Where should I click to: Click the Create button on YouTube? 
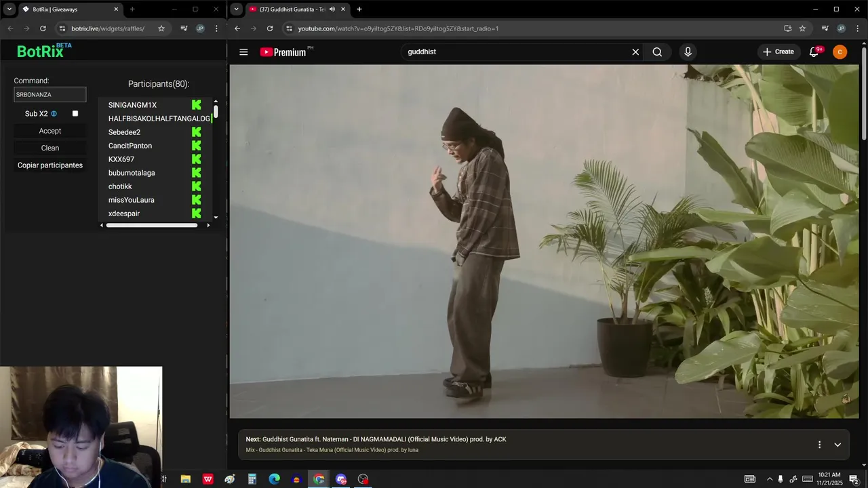click(x=778, y=52)
